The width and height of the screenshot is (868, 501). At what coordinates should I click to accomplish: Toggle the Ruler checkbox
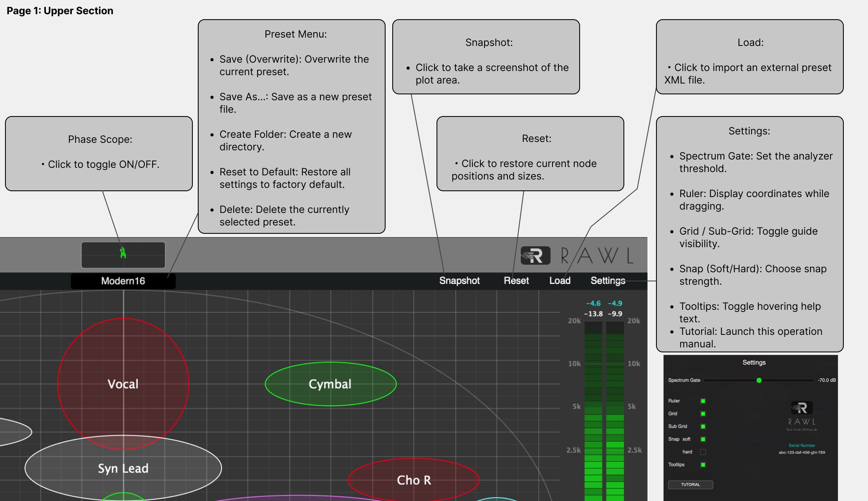click(x=703, y=401)
